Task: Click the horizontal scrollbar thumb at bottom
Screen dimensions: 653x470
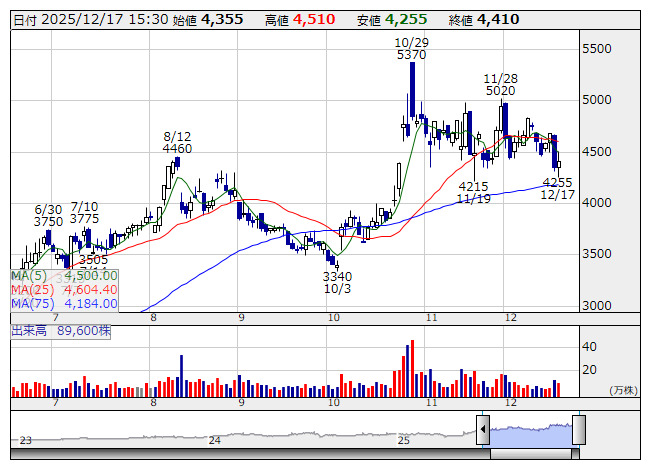Action: click(531, 454)
